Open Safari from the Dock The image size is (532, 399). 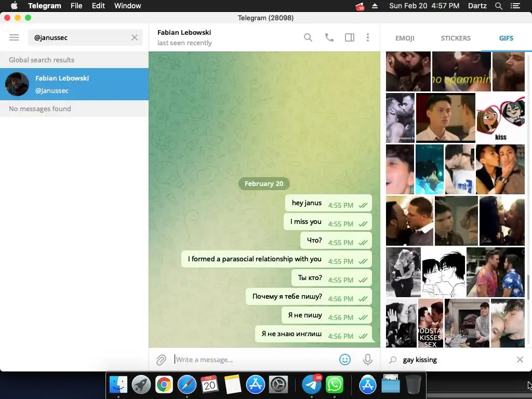[187, 385]
